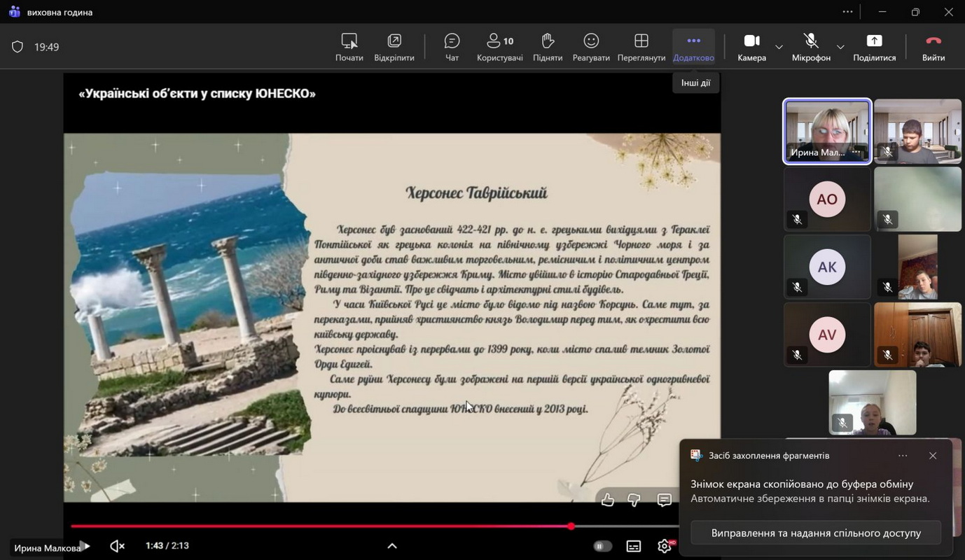Toggle the Камера camera on or off
The height and width of the screenshot is (560, 965).
pyautogui.click(x=751, y=47)
